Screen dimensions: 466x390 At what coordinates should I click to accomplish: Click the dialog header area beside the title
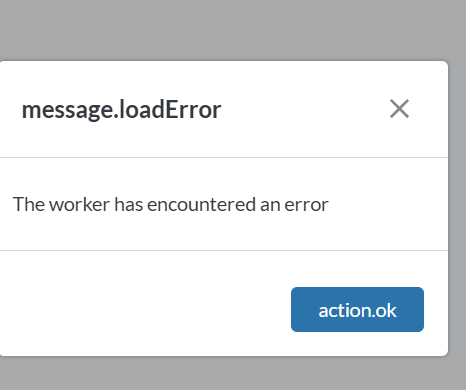[305, 109]
